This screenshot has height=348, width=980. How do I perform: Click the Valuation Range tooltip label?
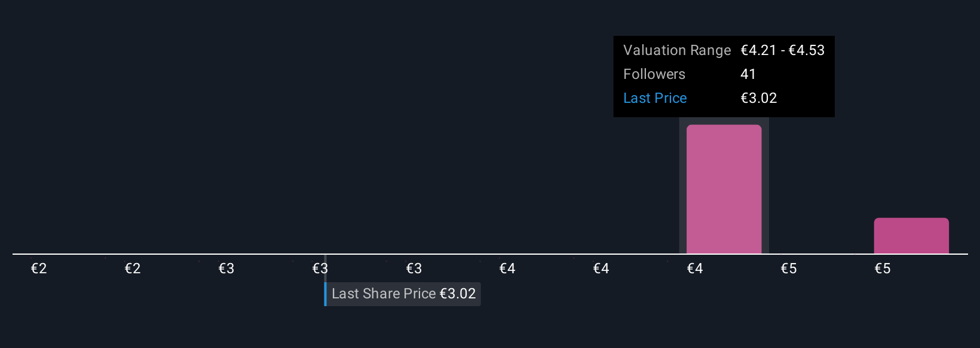(x=677, y=50)
